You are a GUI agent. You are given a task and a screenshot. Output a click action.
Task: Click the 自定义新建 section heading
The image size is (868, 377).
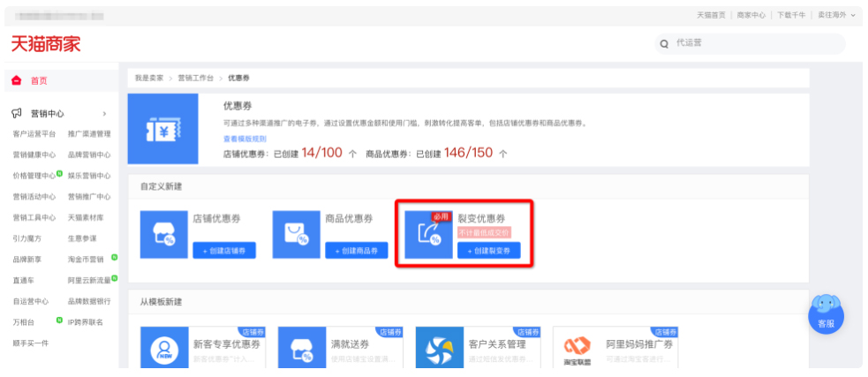click(161, 186)
